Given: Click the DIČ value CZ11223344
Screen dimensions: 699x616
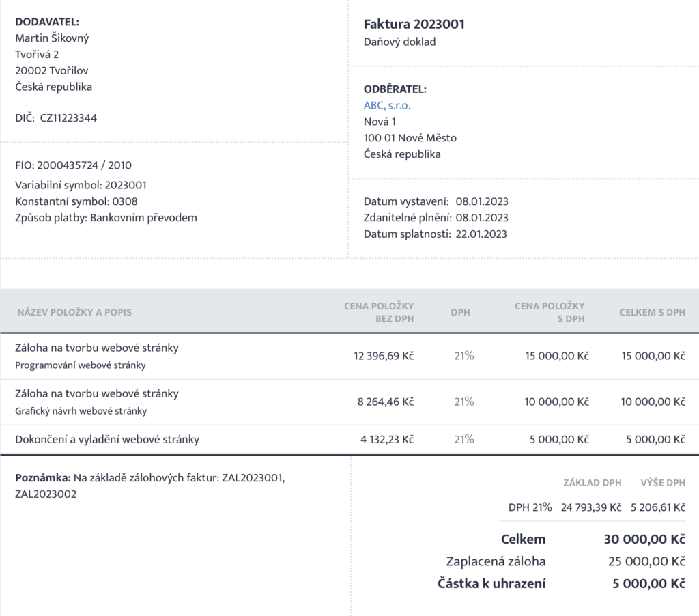Looking at the screenshot, I should pyautogui.click(x=69, y=117).
